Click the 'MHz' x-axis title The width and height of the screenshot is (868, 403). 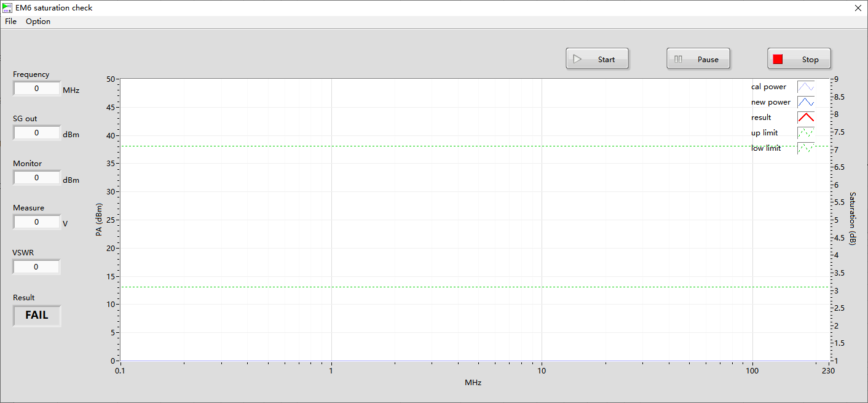click(473, 383)
